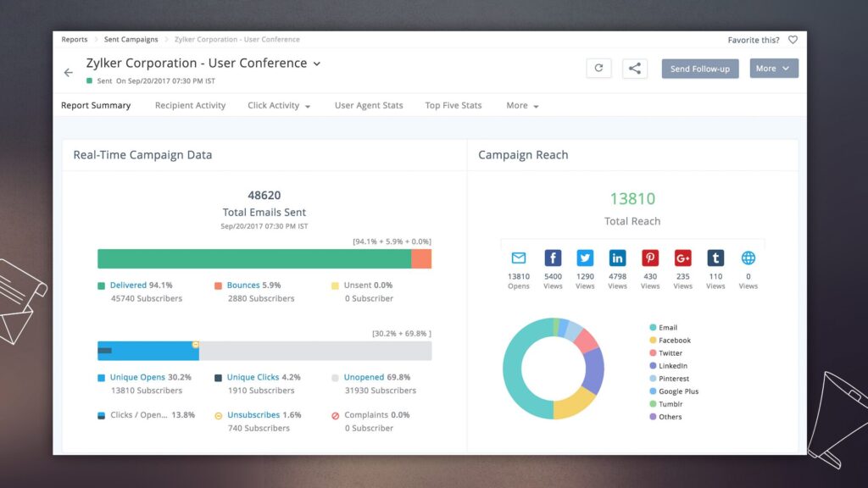Viewport: 868px width, 488px height.
Task: Open the More actions dropdown button
Action: [773, 68]
